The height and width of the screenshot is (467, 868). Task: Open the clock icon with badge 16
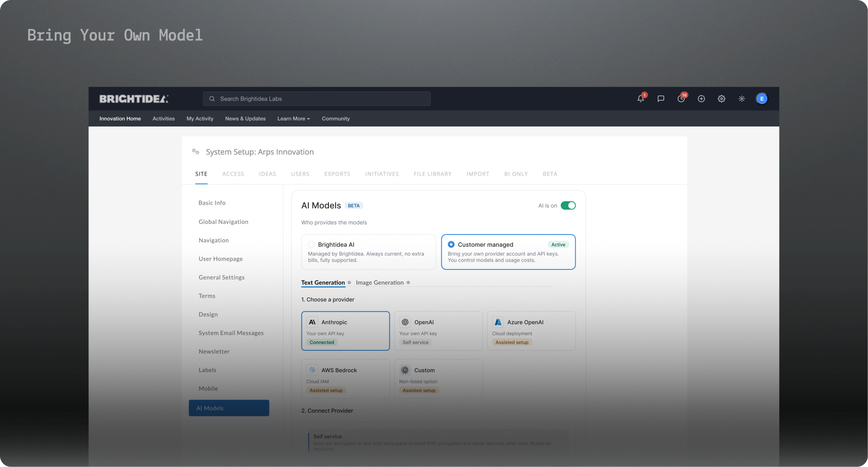pos(681,99)
